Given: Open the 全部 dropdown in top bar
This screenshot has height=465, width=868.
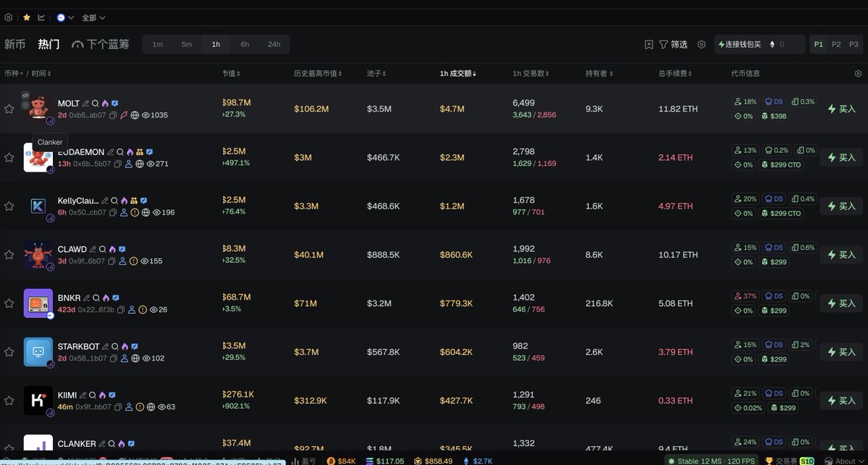Looking at the screenshot, I should [x=93, y=17].
